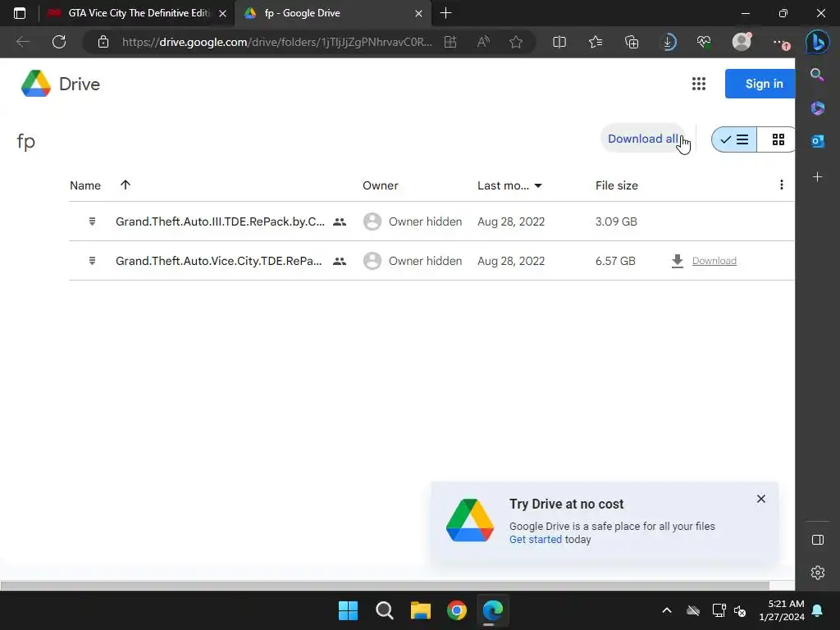Open the Bing Copilot sidebar icon

[x=818, y=42]
